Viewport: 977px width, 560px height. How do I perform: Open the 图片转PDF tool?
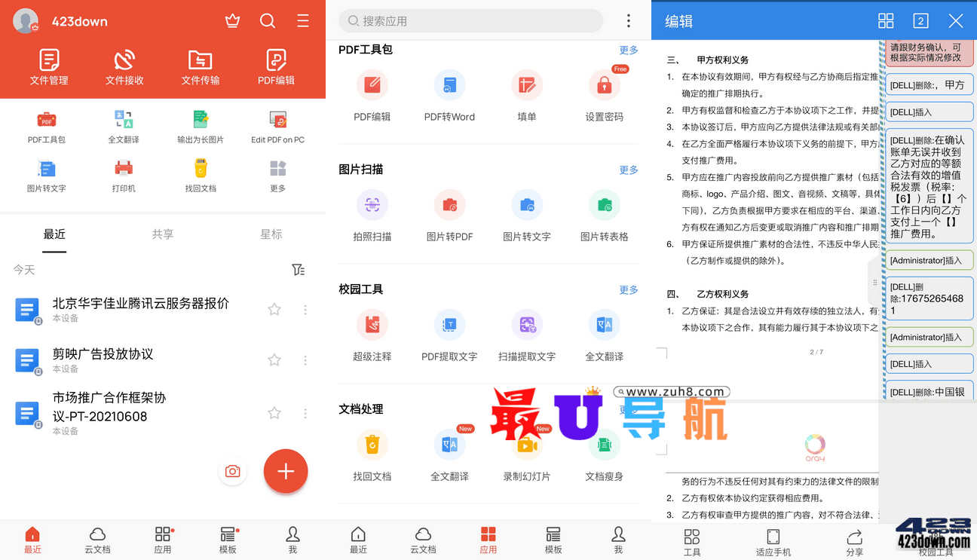click(x=449, y=216)
